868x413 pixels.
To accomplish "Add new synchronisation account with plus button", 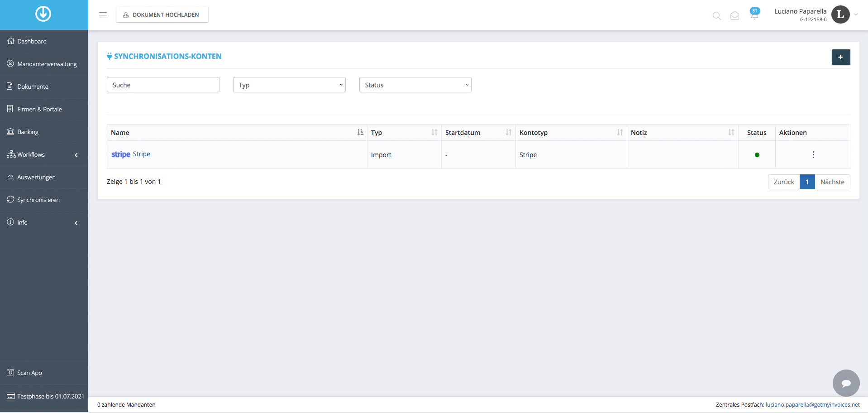I will (841, 57).
